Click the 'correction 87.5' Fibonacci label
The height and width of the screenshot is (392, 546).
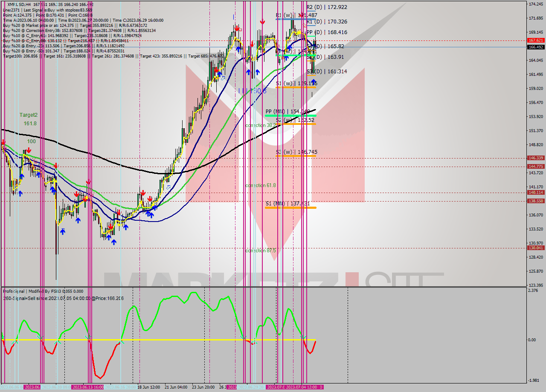(x=260, y=251)
